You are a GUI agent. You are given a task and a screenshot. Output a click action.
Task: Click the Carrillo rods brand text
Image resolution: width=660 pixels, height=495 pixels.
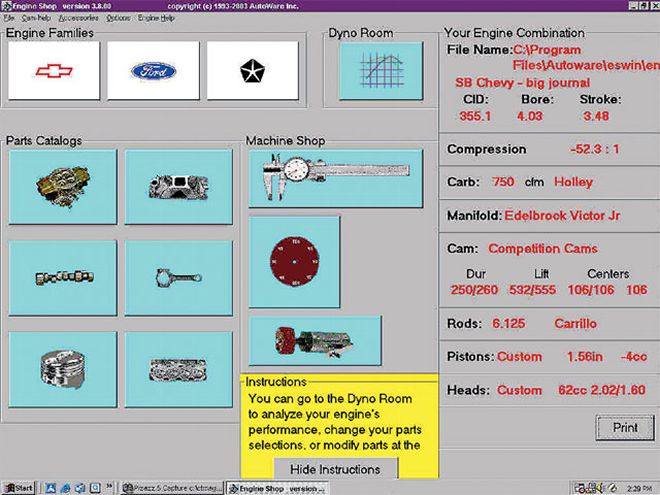[575, 323]
